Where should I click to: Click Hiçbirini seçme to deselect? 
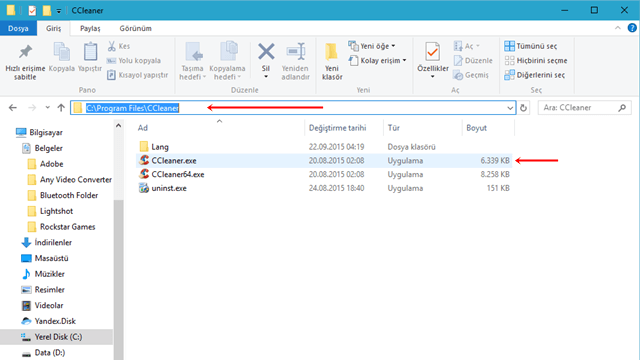[x=536, y=60]
